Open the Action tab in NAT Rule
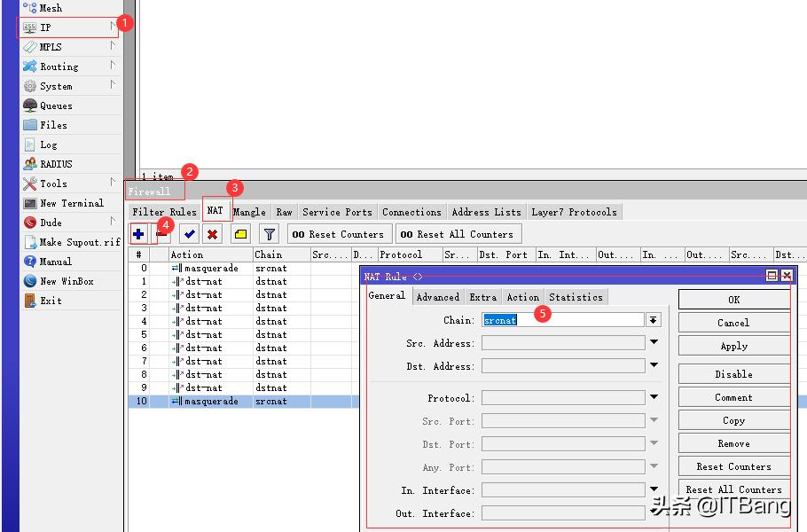The image size is (807, 532). click(522, 297)
